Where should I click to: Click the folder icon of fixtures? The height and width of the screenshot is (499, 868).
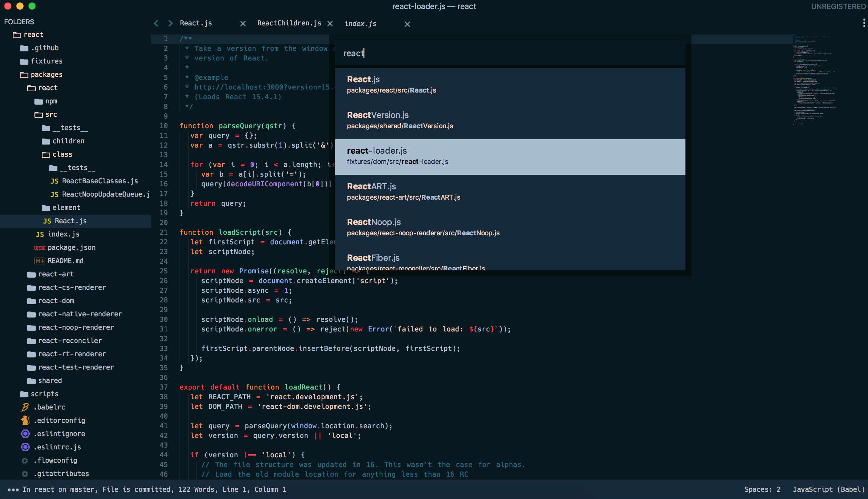point(24,62)
